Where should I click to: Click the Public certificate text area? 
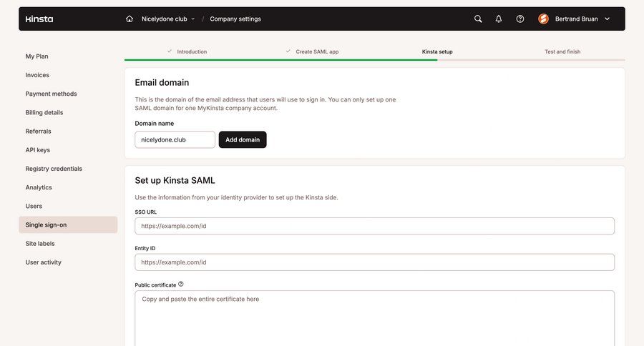click(x=374, y=317)
